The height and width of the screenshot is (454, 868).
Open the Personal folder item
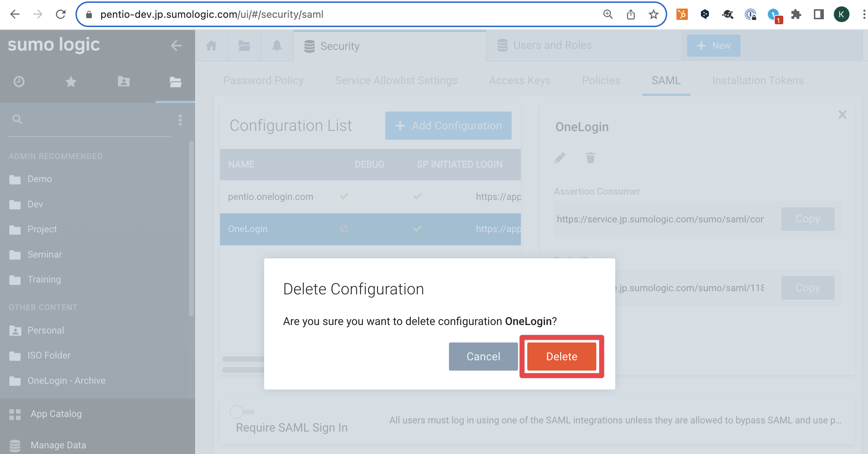point(36,330)
